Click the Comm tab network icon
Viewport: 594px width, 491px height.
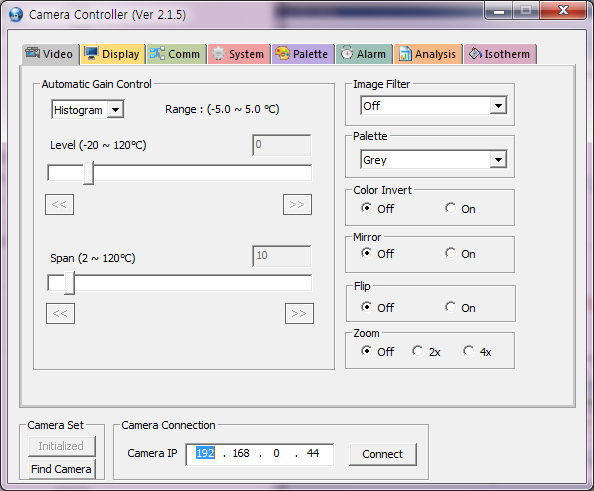click(157, 53)
